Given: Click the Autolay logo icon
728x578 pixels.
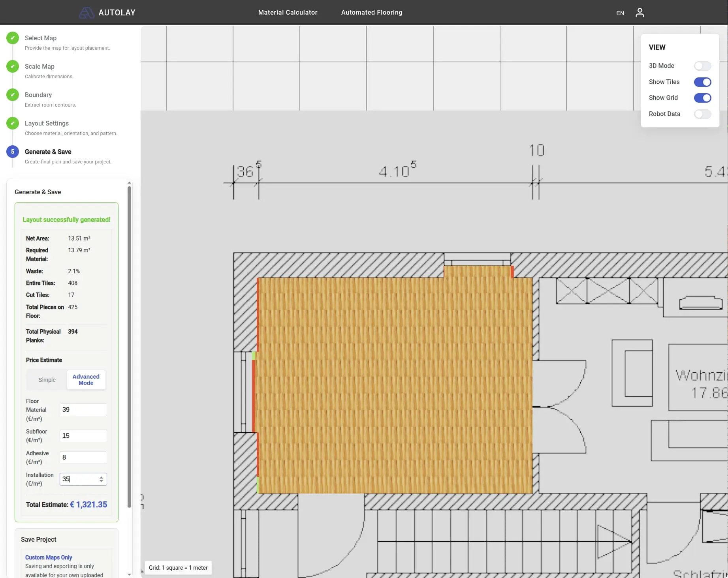Looking at the screenshot, I should pyautogui.click(x=87, y=13).
